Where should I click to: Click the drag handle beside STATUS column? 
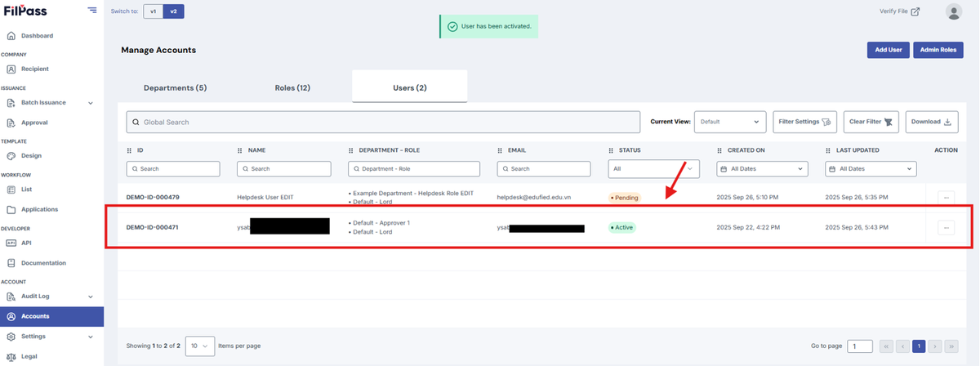[612, 150]
